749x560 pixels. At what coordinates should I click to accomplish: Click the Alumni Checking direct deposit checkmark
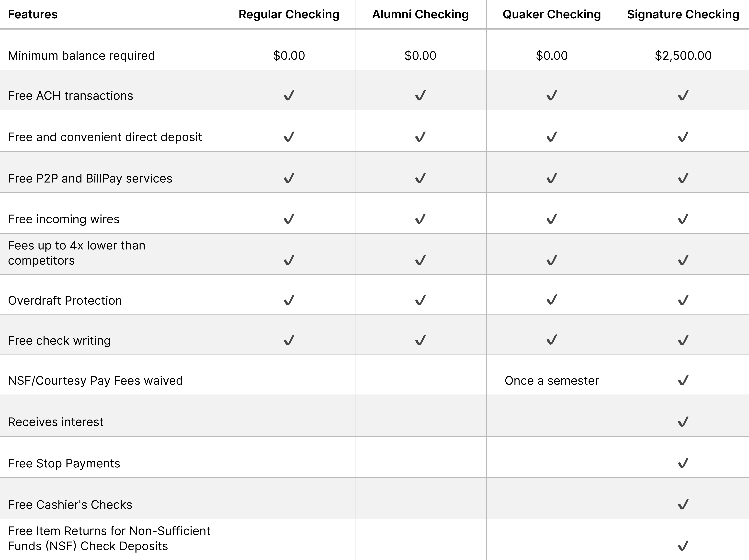tap(420, 137)
